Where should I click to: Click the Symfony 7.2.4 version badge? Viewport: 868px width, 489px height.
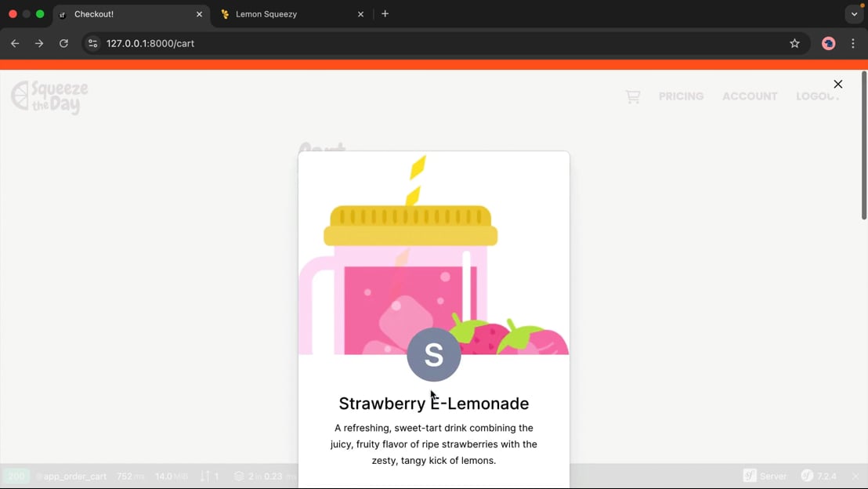point(819,476)
